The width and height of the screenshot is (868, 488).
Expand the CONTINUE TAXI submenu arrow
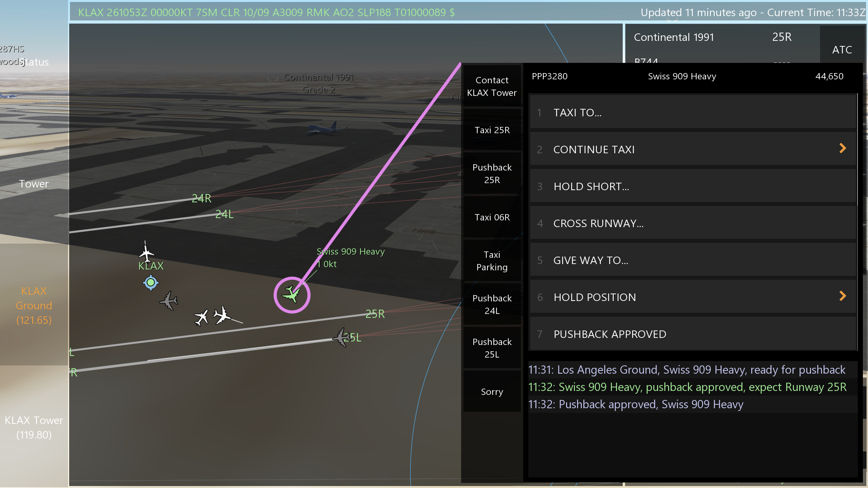point(842,149)
